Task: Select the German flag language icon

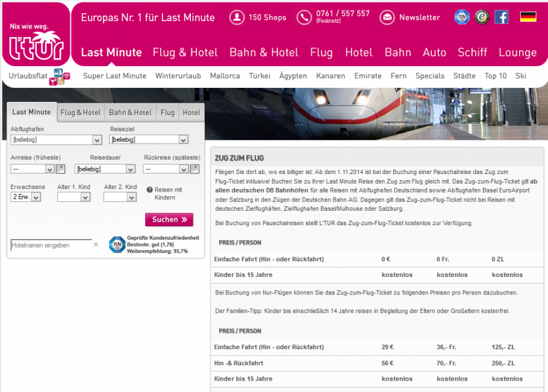Action: [528, 17]
